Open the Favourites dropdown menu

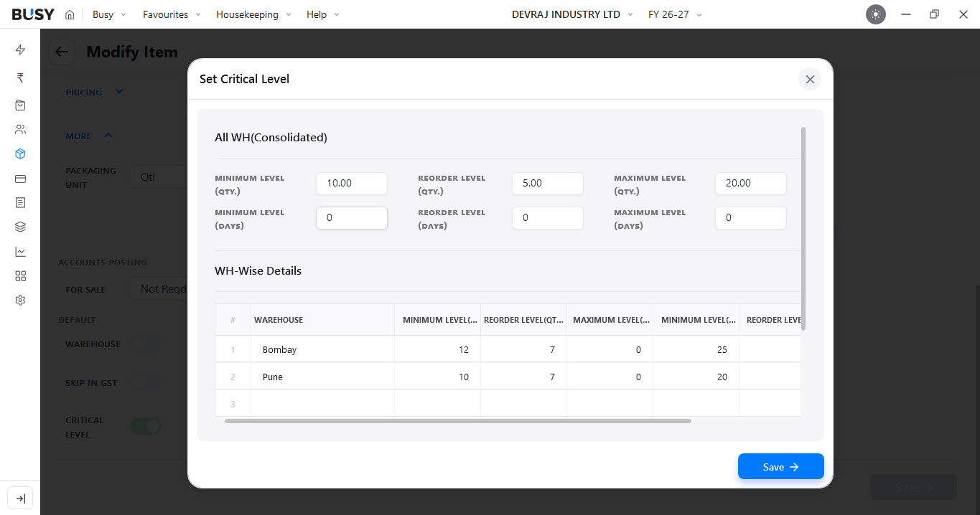(172, 14)
